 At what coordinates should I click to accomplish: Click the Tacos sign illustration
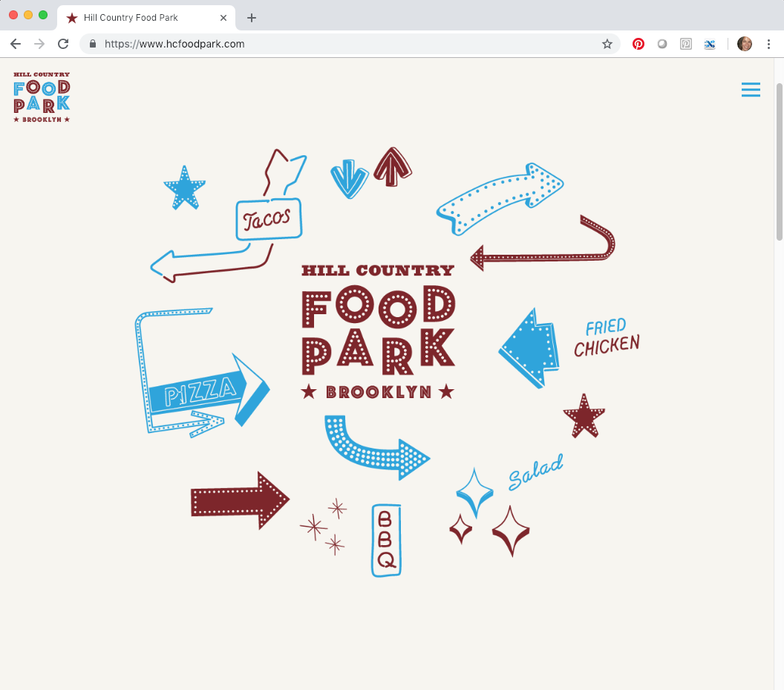click(269, 219)
